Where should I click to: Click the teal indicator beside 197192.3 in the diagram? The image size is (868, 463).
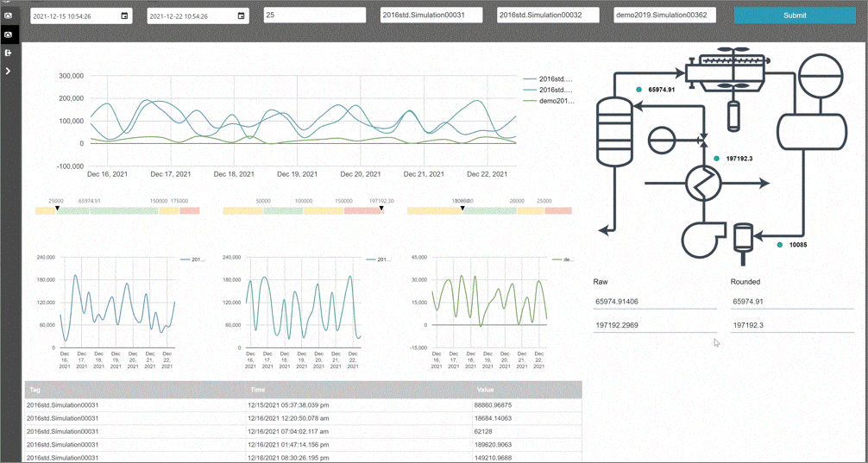click(x=716, y=159)
